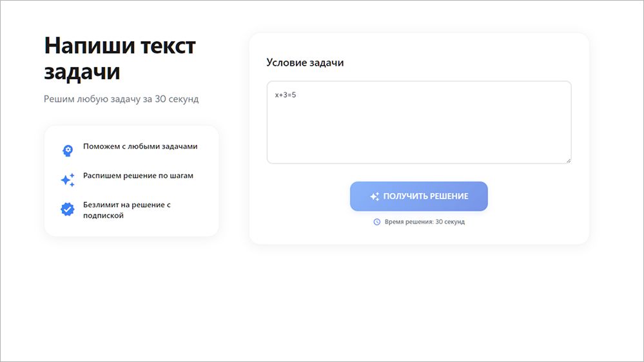
Task: Click the word 'задачи' in the main heading
Action: (82, 71)
